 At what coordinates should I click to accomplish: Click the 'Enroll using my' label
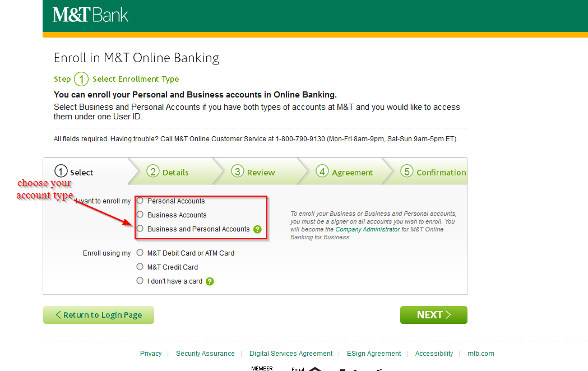(107, 253)
